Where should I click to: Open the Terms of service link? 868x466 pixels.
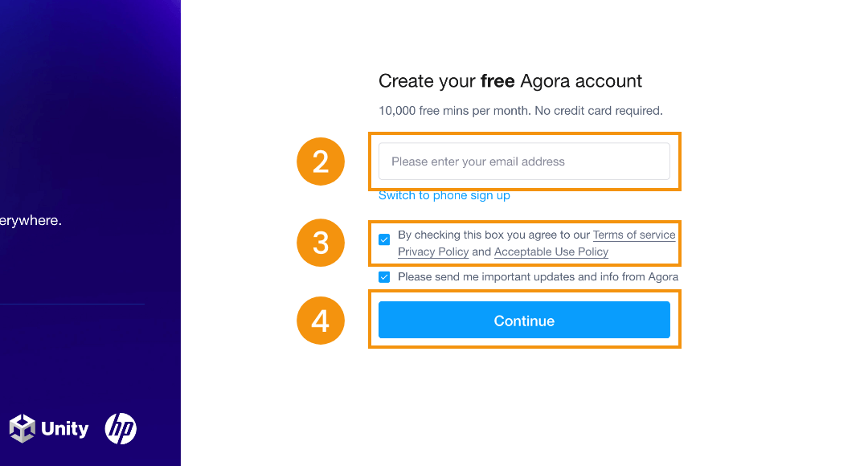pos(634,235)
